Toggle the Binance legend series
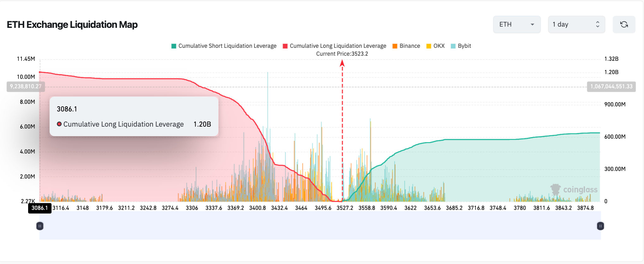This screenshot has width=644, height=264. [x=406, y=46]
